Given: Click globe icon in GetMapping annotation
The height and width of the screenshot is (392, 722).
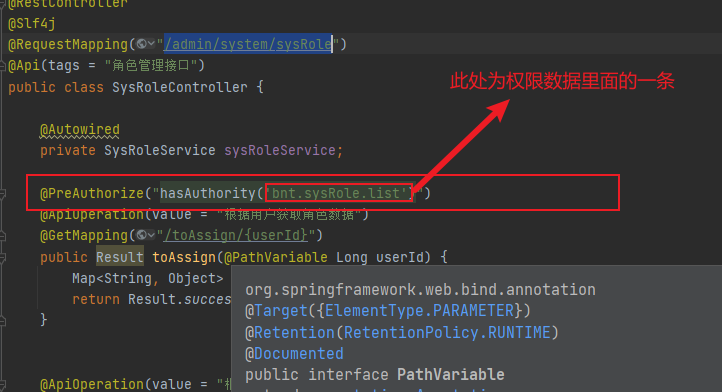Looking at the screenshot, I should pos(141,235).
